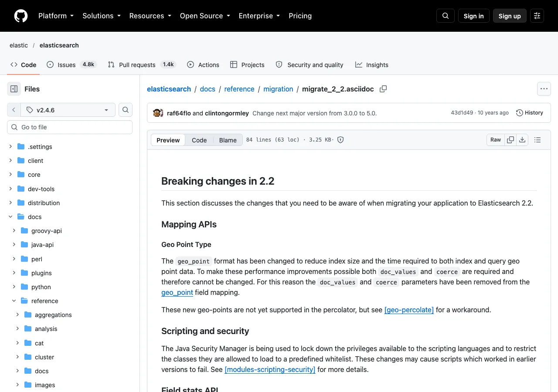The width and height of the screenshot is (558, 392).
Task: Click the Sign in button
Action: click(x=474, y=16)
